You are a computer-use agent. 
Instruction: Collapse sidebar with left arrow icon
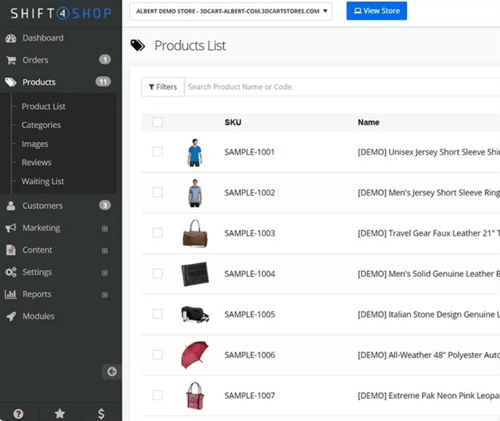[x=112, y=372]
